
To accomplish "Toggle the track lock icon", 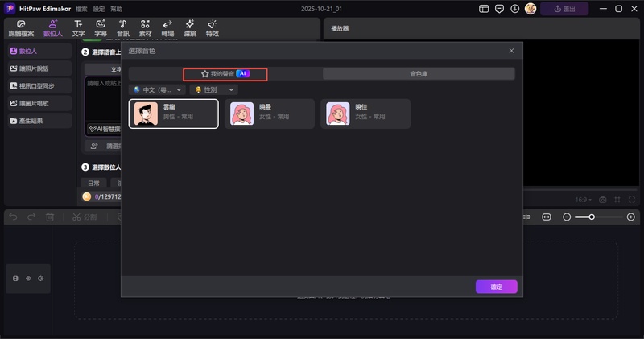I will point(15,279).
